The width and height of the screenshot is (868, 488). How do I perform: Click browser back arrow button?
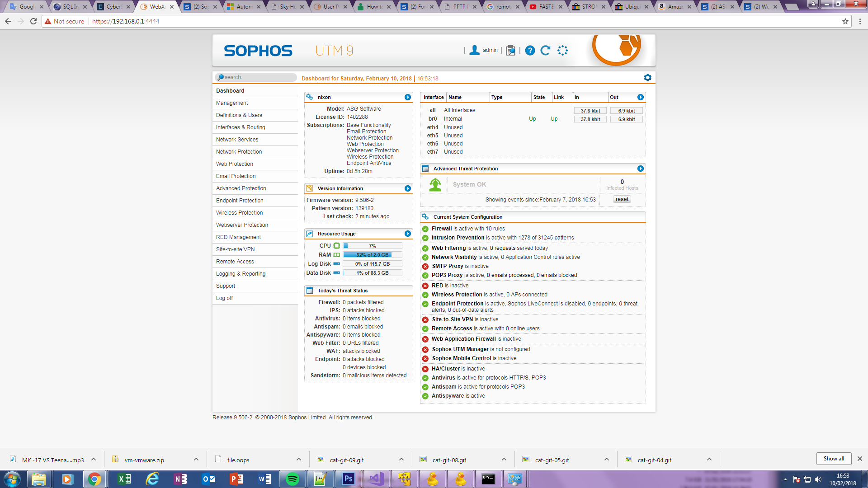pyautogui.click(x=8, y=21)
